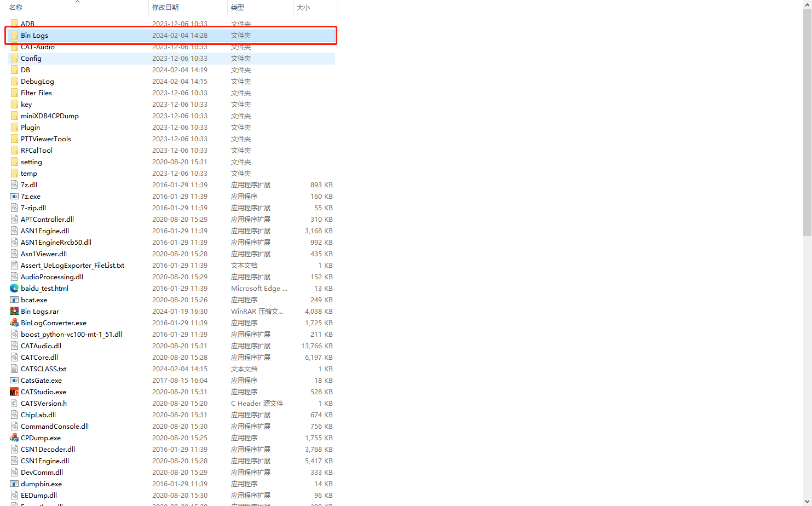Click the DB folder icon
This screenshot has width=812, height=506.
pos(14,70)
